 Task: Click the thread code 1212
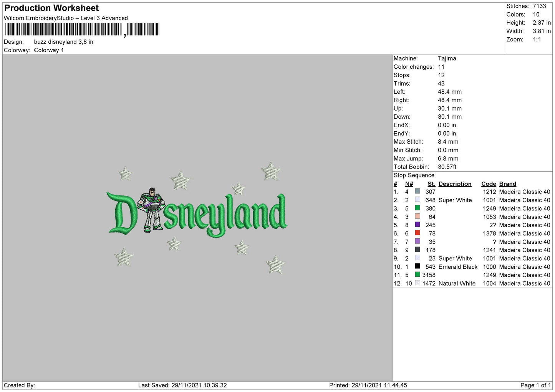(x=490, y=192)
